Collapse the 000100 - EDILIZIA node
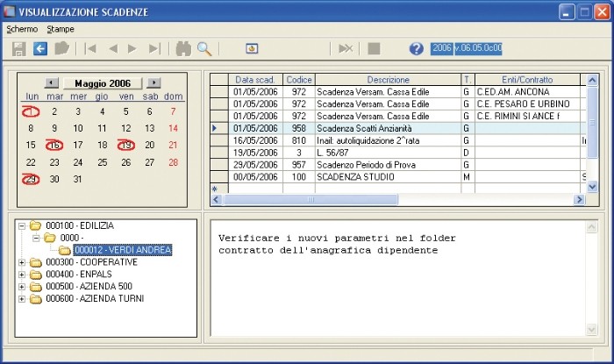Screen dimensions: 614x364 [x=22, y=225]
